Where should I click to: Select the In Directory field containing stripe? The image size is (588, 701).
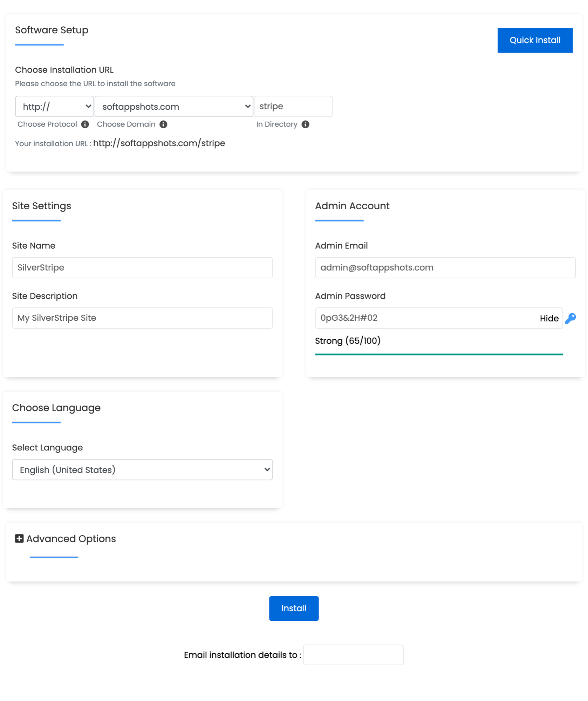click(x=294, y=106)
